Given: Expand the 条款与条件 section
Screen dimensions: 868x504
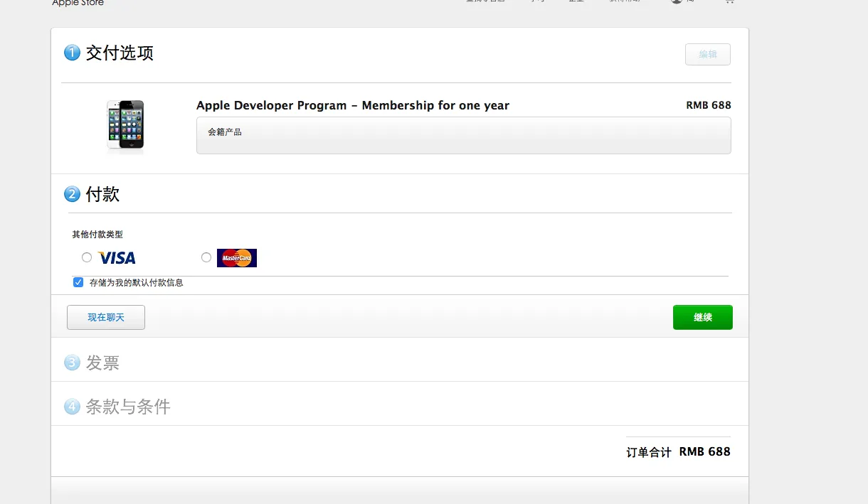Looking at the screenshot, I should [x=128, y=407].
